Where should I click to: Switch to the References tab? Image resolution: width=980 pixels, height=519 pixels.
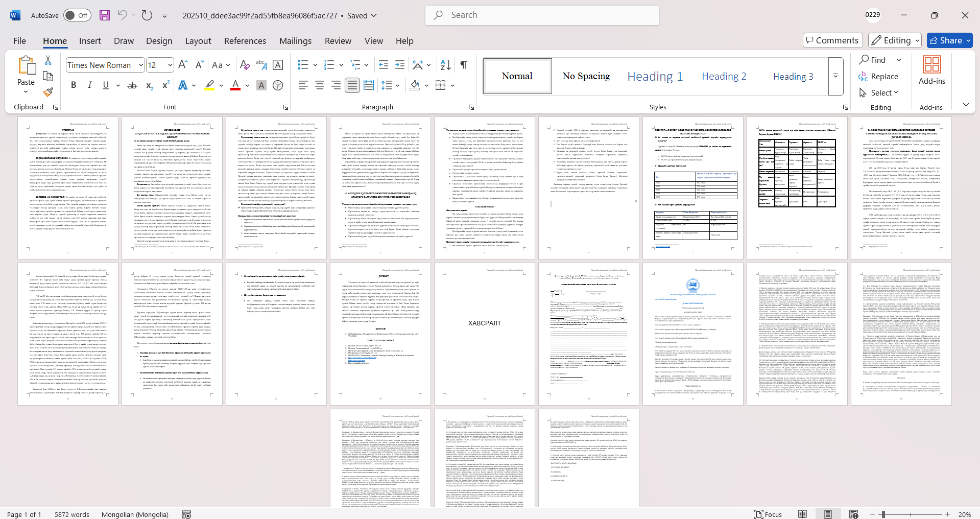[245, 41]
